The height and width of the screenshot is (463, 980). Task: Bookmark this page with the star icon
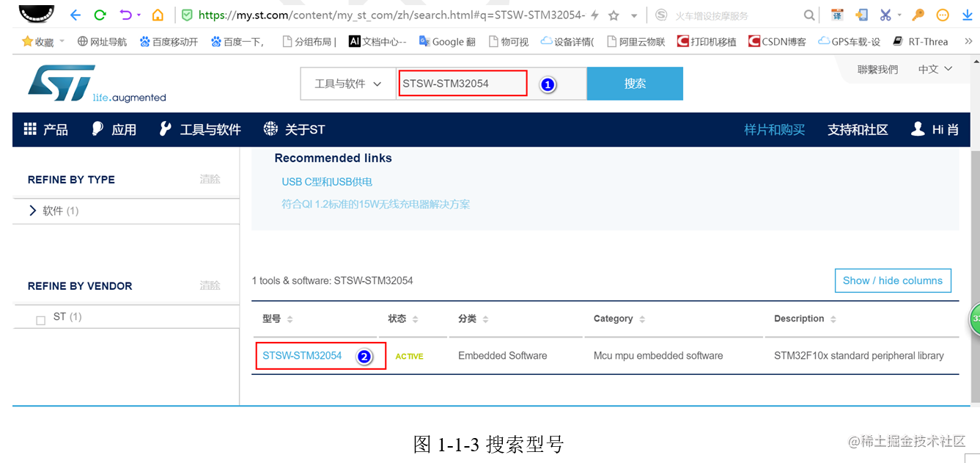614,15
